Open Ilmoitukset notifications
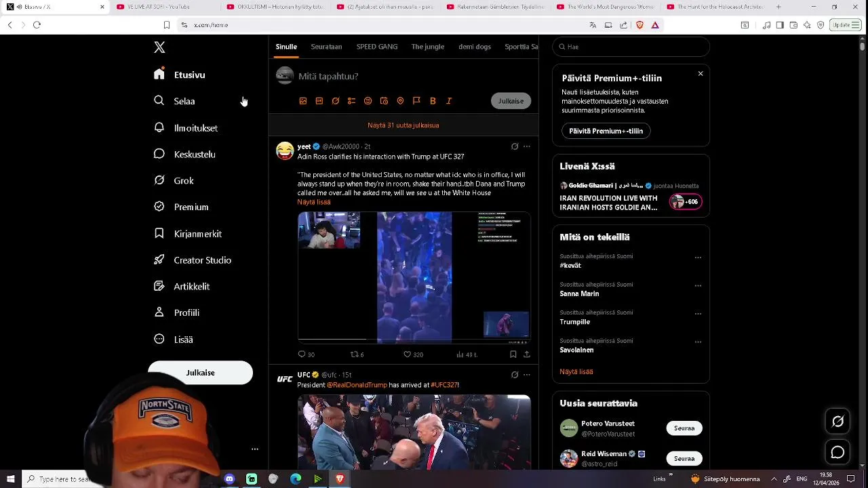The width and height of the screenshot is (868, 488). [x=186, y=127]
